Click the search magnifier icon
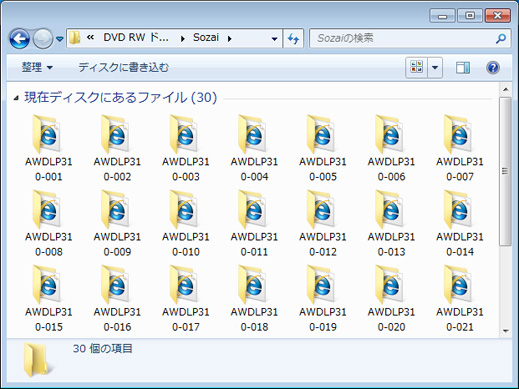The image size is (519, 389). (x=501, y=39)
